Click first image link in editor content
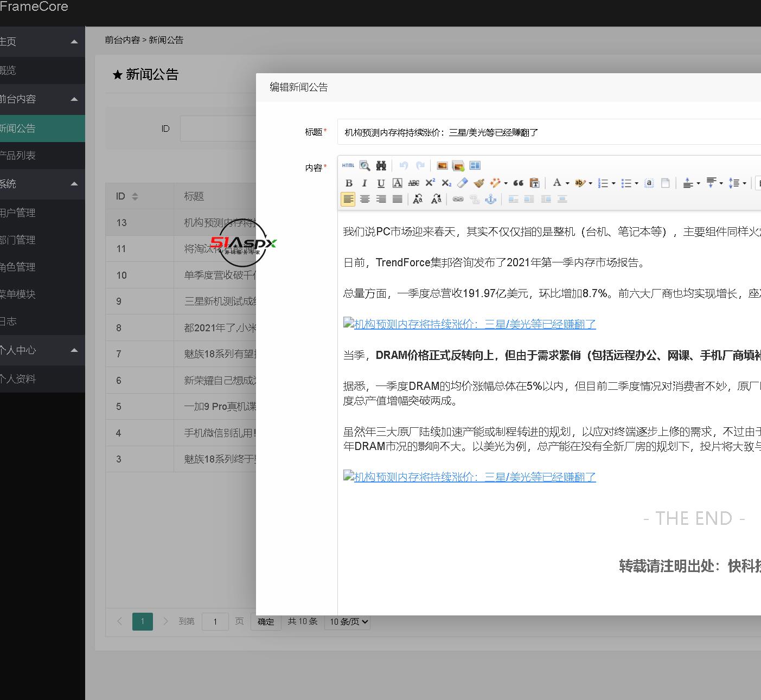The image size is (761, 700). click(470, 324)
